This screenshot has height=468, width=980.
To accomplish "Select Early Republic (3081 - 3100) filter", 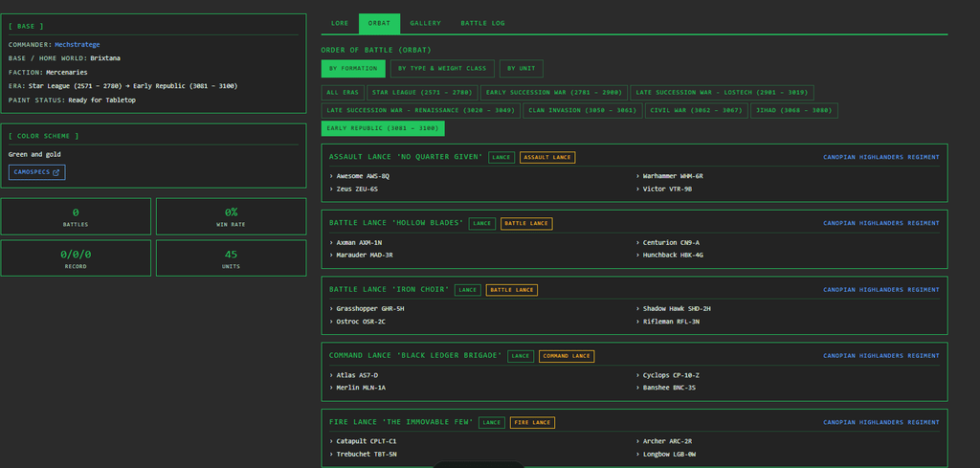I will pyautogui.click(x=383, y=128).
